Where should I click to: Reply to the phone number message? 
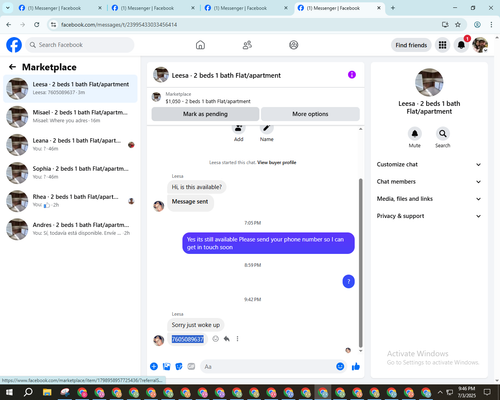click(x=227, y=339)
